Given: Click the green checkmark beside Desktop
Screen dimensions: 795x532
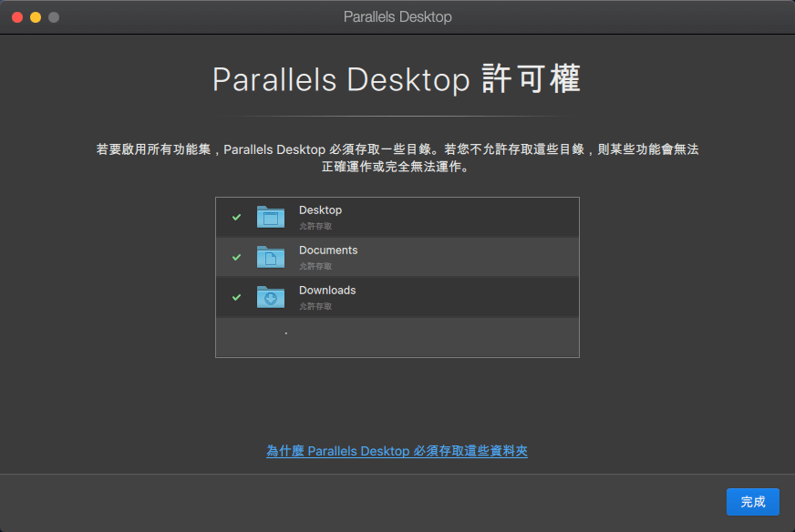Looking at the screenshot, I should tap(236, 217).
